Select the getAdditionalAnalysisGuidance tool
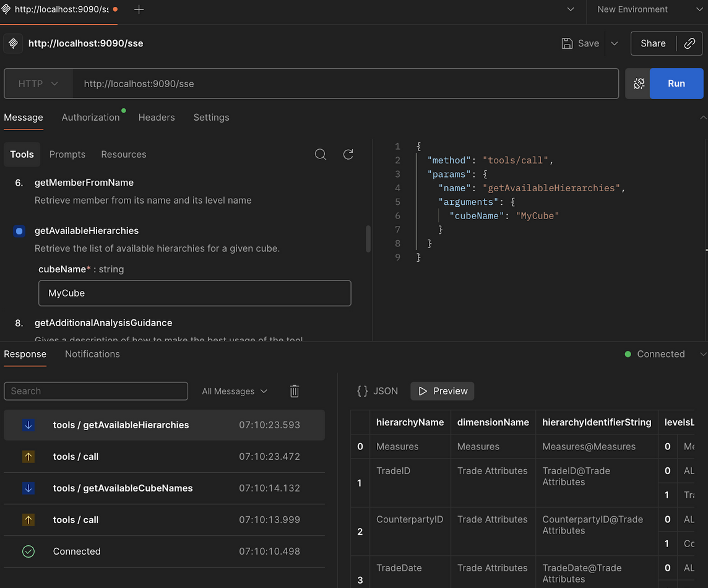Screen dimensions: 708x588 click(103, 323)
